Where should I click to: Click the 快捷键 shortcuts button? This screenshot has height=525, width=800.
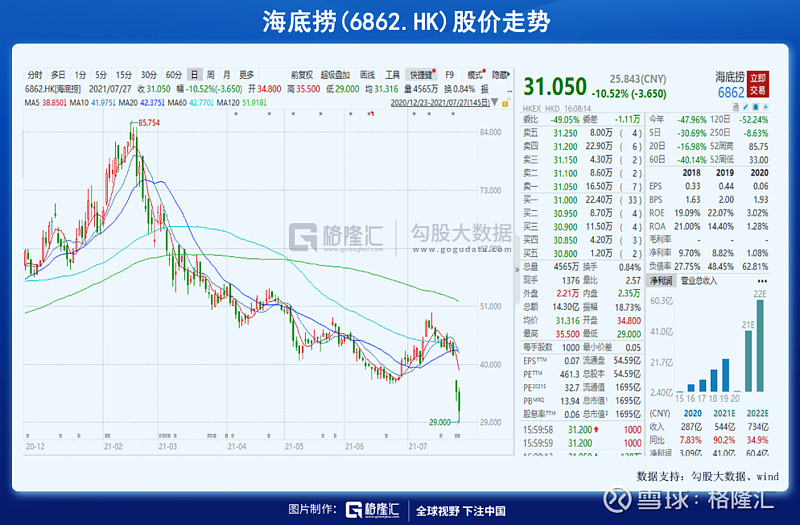point(421,75)
